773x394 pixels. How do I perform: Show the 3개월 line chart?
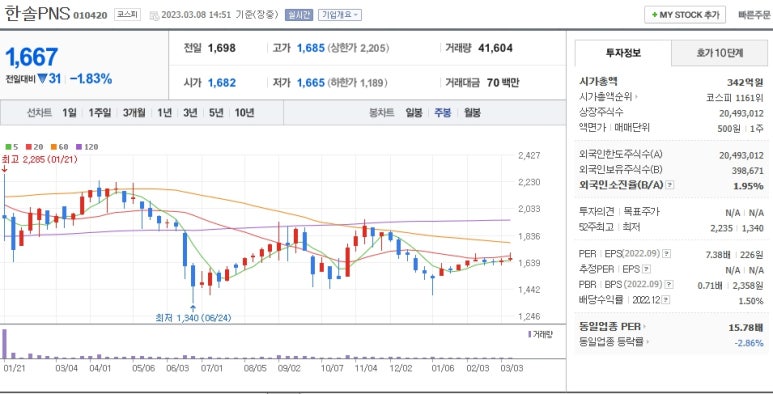coord(134,112)
